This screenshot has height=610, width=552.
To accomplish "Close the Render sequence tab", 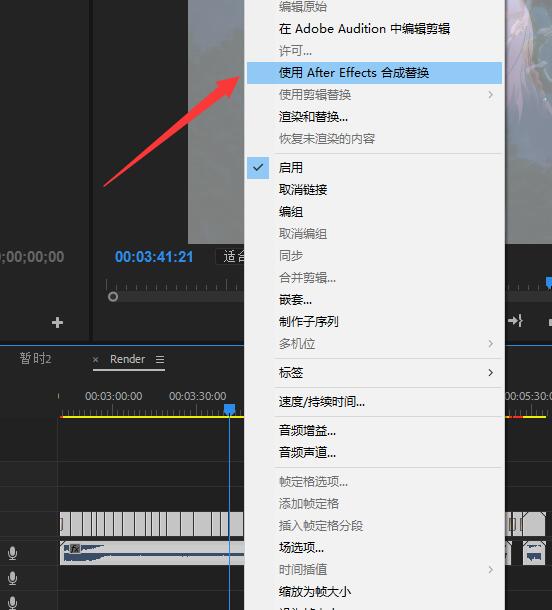I will (95, 359).
